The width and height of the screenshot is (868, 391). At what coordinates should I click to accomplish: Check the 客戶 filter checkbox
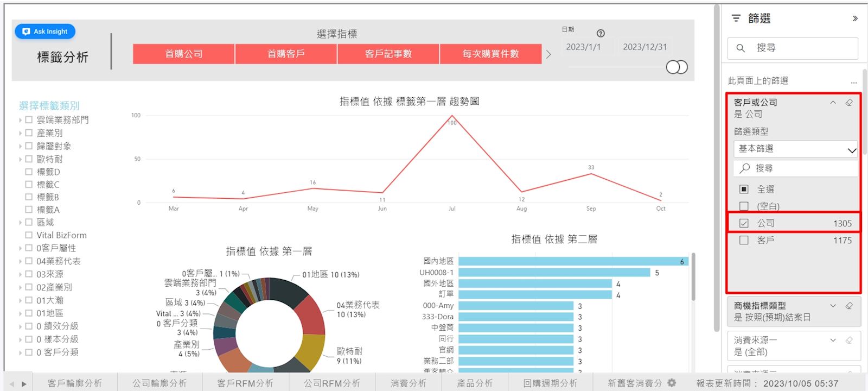pyautogui.click(x=744, y=240)
